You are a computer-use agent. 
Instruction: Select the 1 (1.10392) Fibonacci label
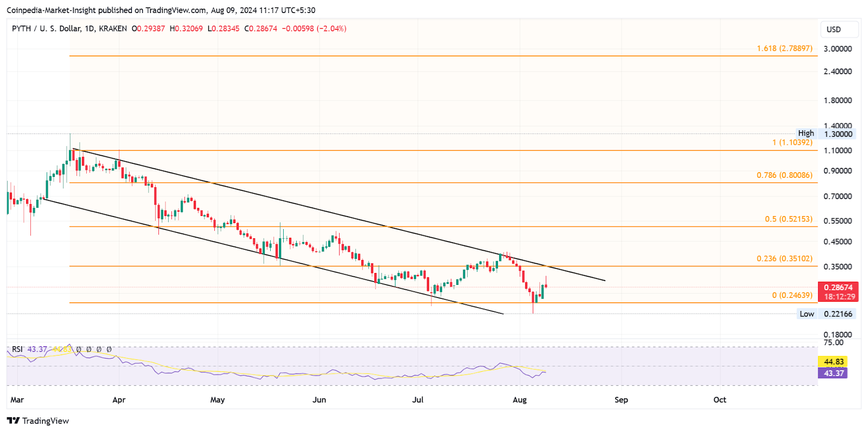793,142
